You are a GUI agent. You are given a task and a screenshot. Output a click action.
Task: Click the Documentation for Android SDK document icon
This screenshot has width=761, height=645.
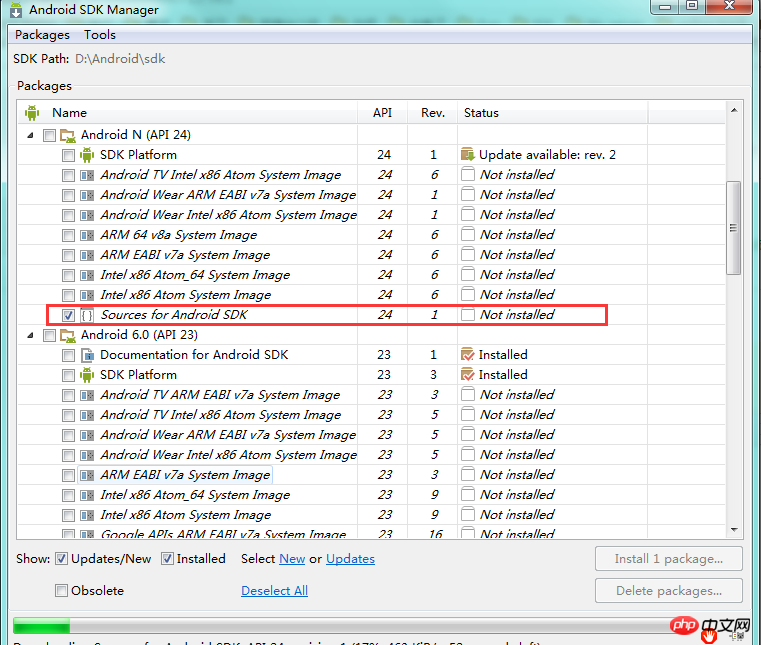pos(87,355)
